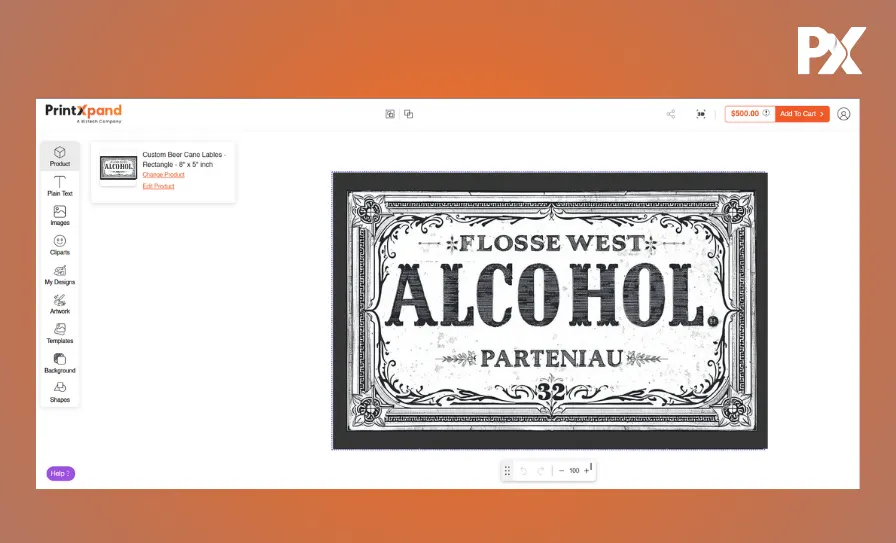This screenshot has height=543, width=896.
Task: Open the 3D preview icon
Action: pyautogui.click(x=701, y=114)
